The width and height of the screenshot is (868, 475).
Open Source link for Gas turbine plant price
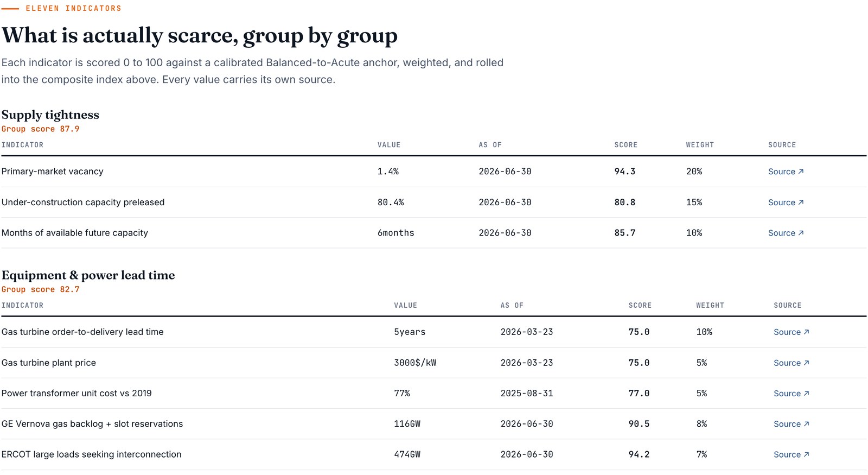pos(791,363)
